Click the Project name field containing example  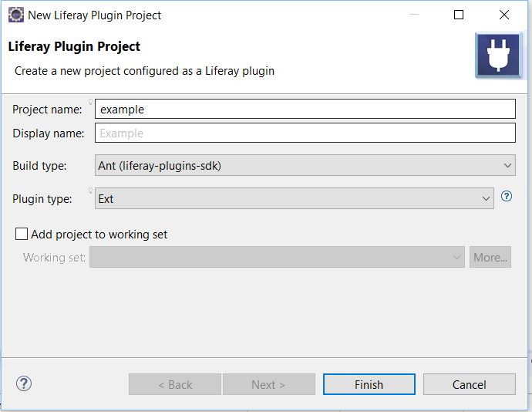pos(305,109)
